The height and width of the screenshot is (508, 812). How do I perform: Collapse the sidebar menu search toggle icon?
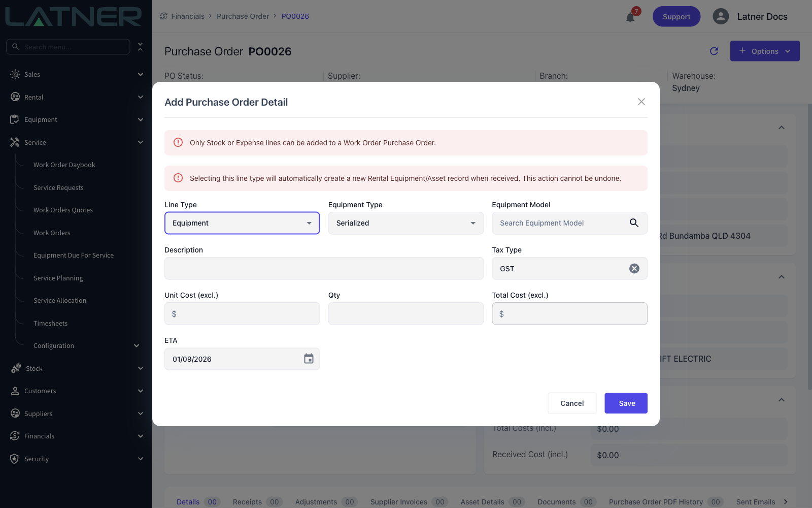[140, 47]
